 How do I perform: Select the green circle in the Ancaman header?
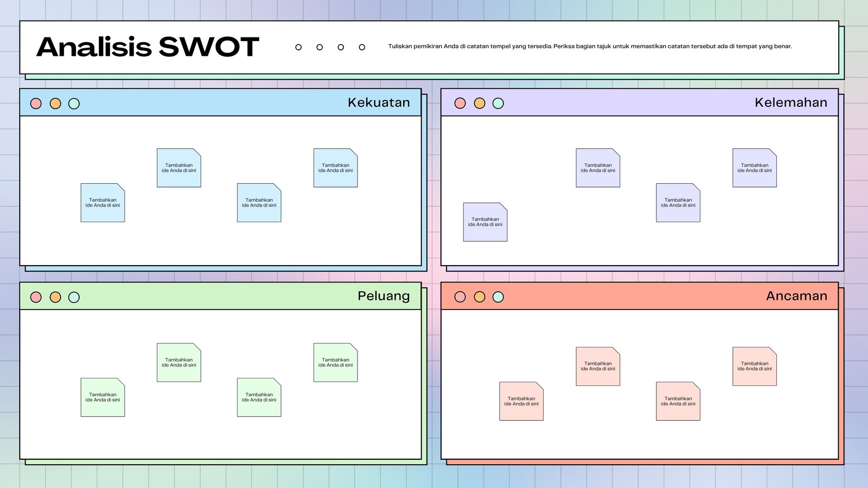498,297
